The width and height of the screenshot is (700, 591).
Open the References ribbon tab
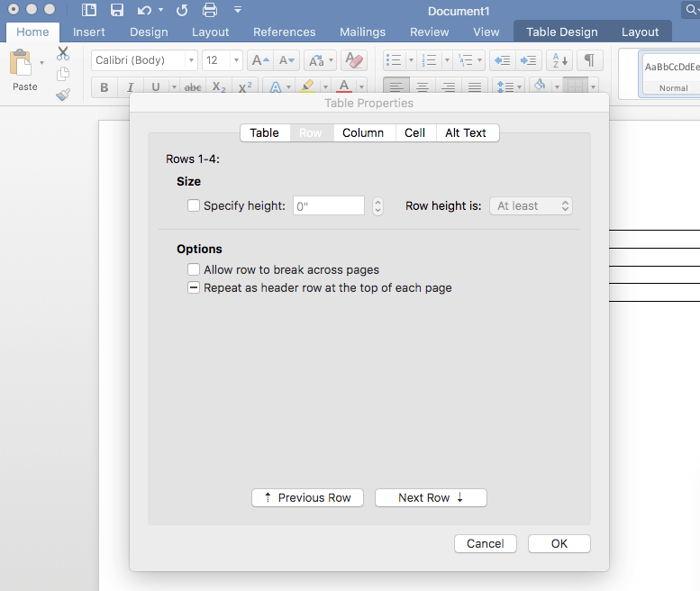tap(285, 32)
